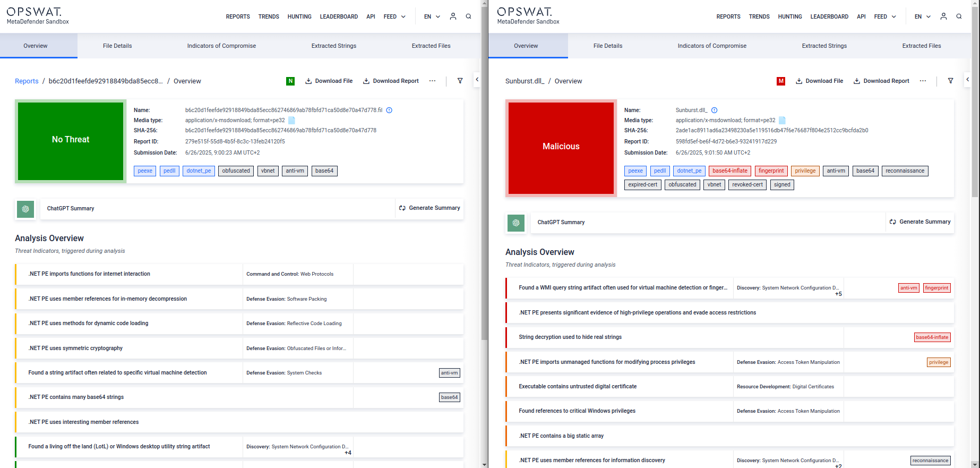This screenshot has height=468, width=980.
Task: Open HUNTING menu in left window
Action: pos(299,16)
